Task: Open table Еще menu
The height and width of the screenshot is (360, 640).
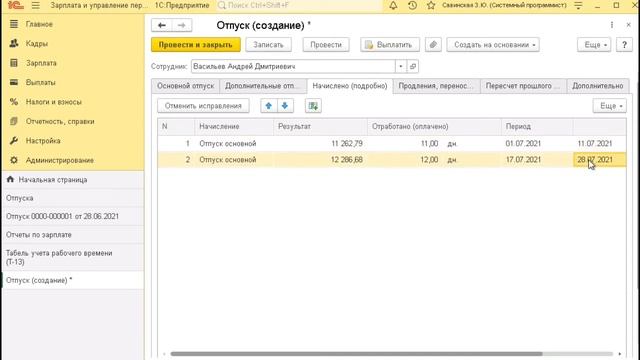Action: click(x=609, y=106)
